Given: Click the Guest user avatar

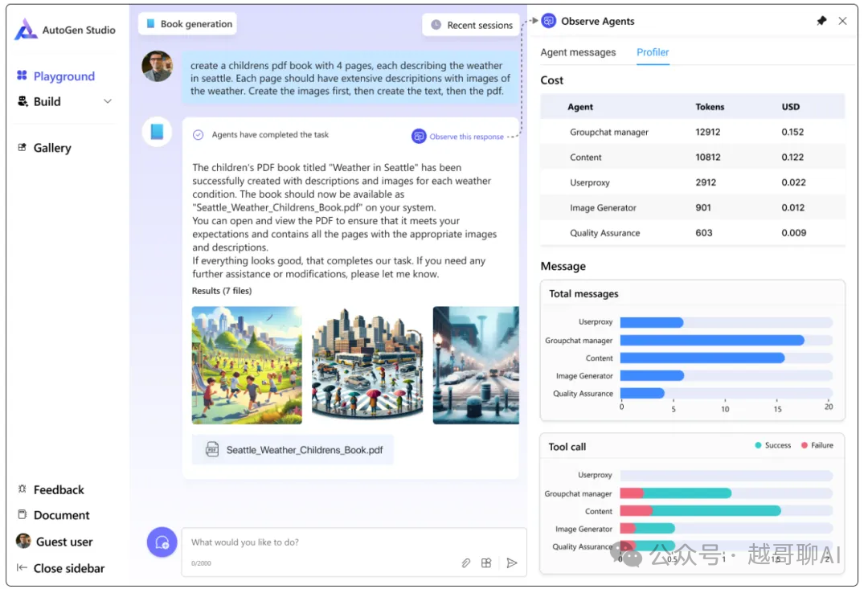Looking at the screenshot, I should coord(23,541).
